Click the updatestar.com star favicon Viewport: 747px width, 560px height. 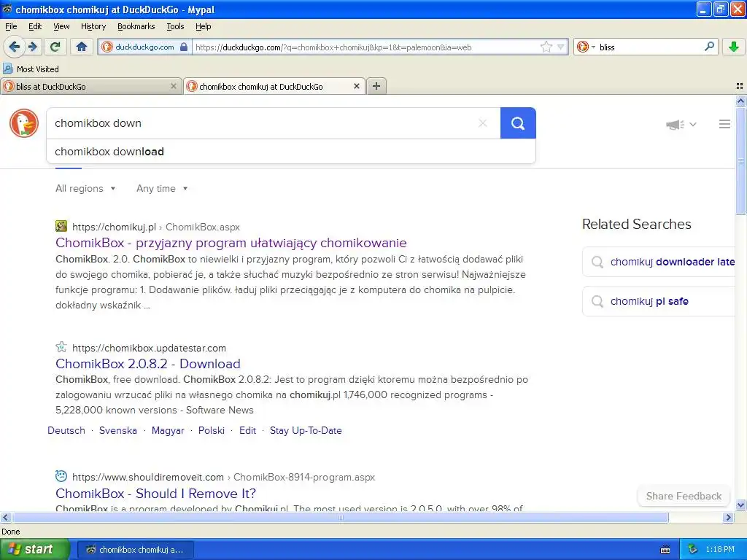61,346
